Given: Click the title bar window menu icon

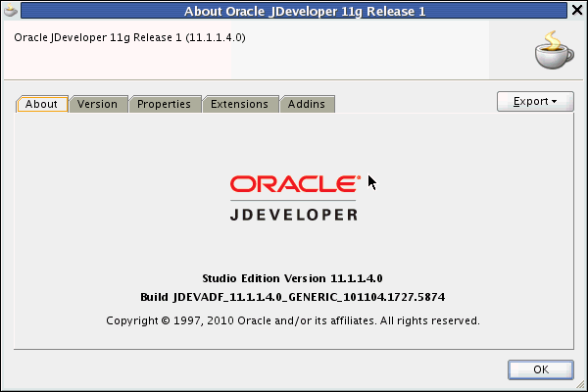Looking at the screenshot, I should [11, 11].
